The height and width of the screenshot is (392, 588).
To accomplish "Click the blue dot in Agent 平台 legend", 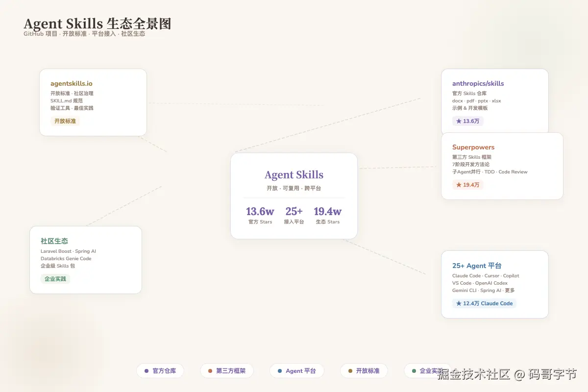I will coord(280,371).
